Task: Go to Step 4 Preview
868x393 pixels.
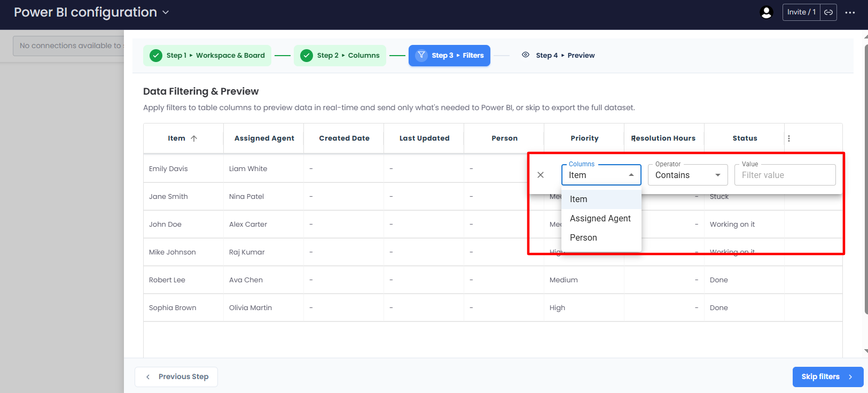Action: pos(558,56)
